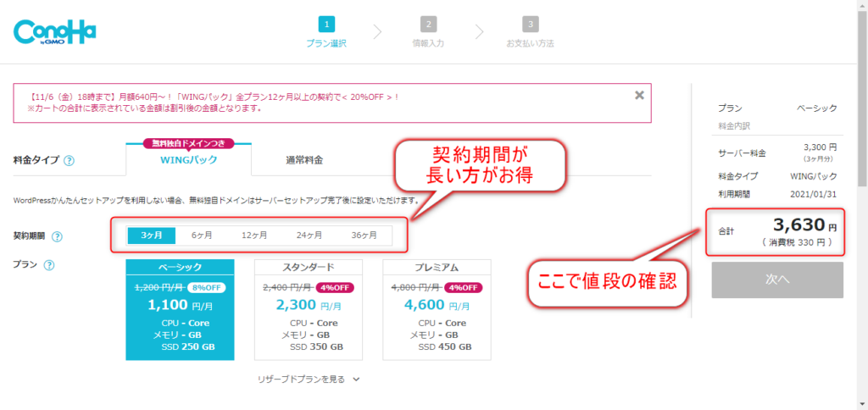
Task: Click step 2 情報入力 indicator
Action: 428,32
